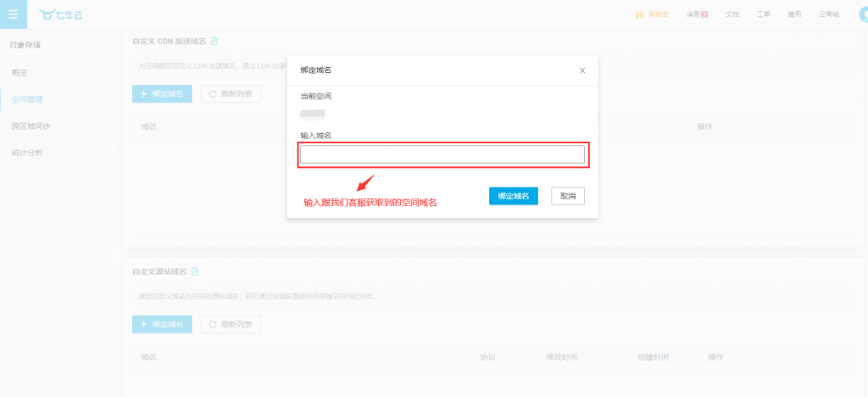This screenshot has width=868, height=397.
Task: Click inside the 输入域名 text field
Action: [x=442, y=154]
